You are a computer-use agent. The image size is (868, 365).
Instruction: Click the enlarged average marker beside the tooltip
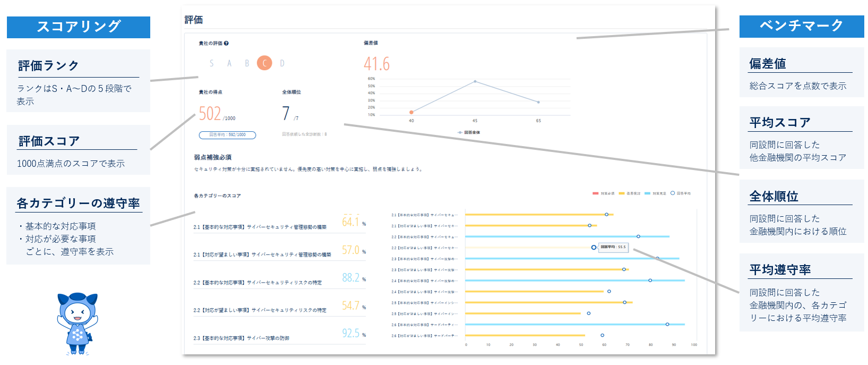(594, 248)
